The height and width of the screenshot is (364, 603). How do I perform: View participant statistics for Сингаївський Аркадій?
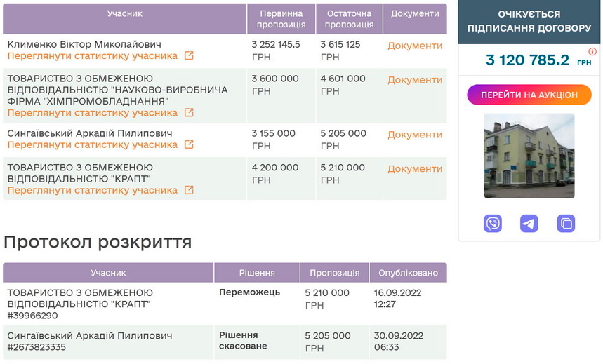pos(93,145)
